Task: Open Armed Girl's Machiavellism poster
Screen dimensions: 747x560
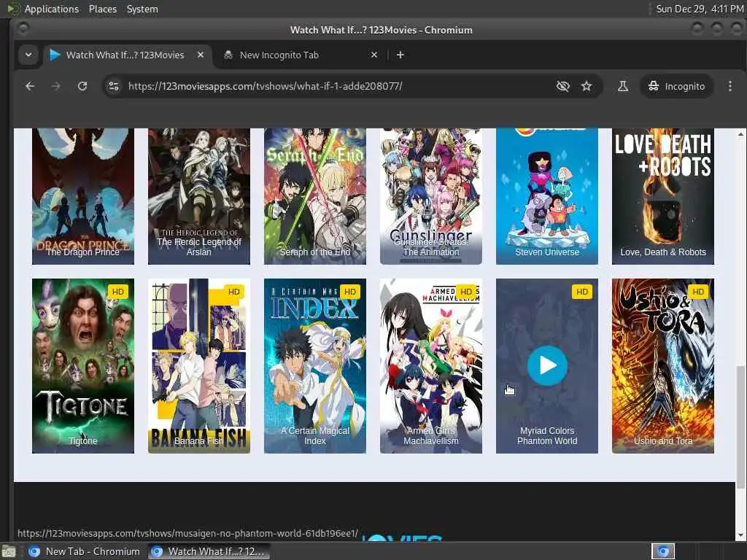Action: tap(430, 366)
